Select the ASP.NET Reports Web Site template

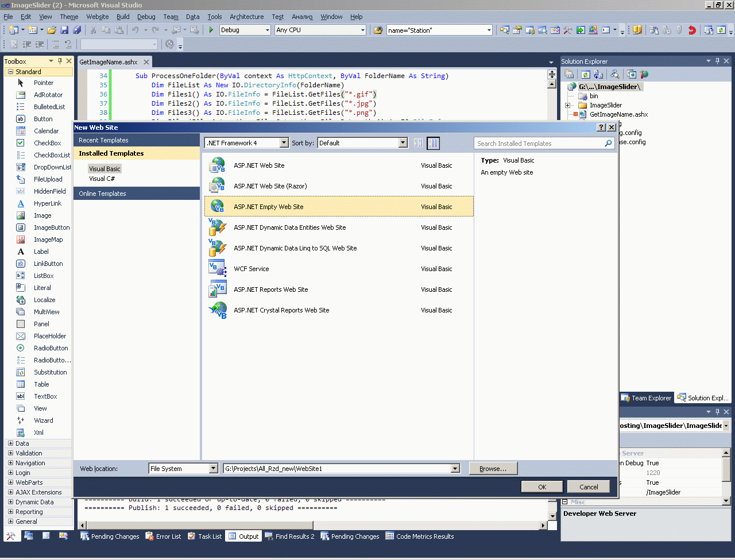(339, 289)
